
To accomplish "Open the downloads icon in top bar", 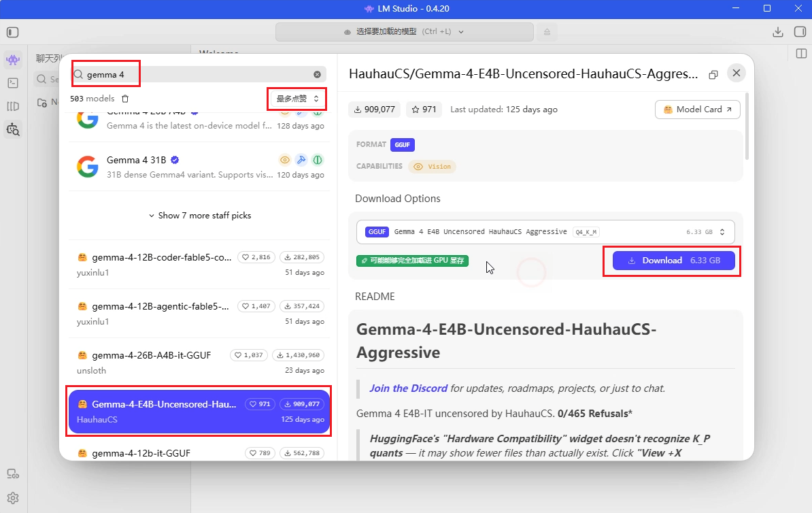I will [x=778, y=32].
